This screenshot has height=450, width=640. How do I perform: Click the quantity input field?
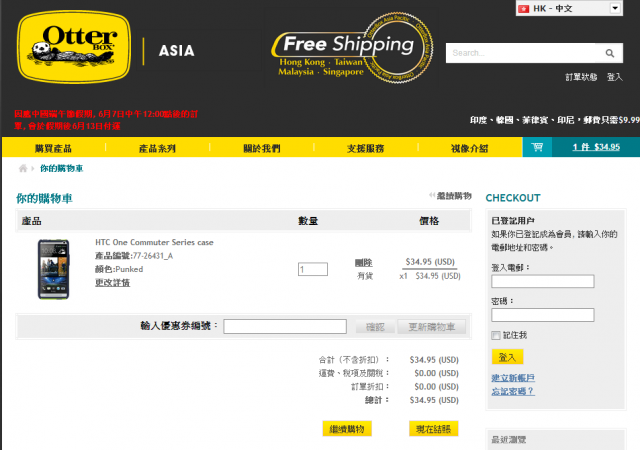tap(313, 269)
